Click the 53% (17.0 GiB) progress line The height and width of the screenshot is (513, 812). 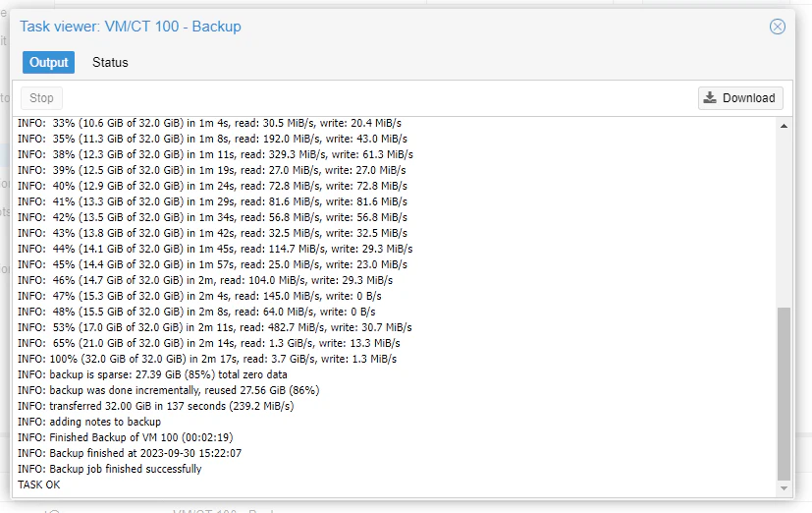215,327
